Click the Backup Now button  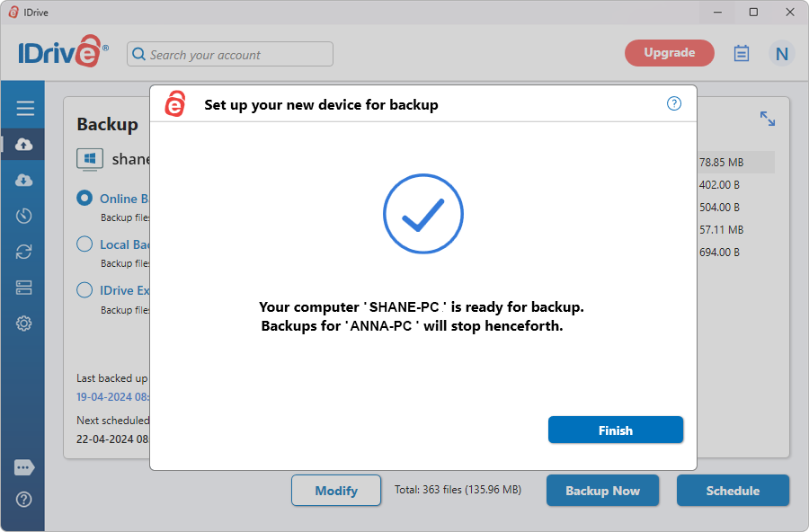tap(602, 491)
